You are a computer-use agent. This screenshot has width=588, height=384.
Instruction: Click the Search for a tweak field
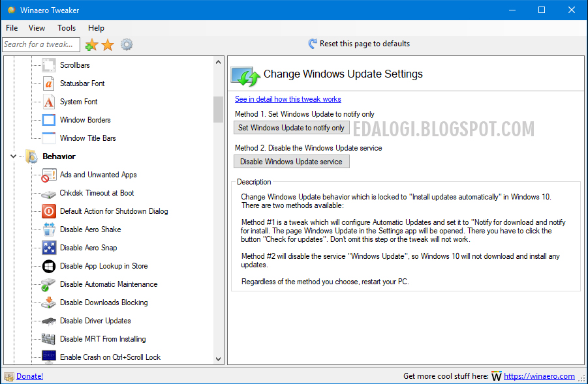click(x=41, y=44)
